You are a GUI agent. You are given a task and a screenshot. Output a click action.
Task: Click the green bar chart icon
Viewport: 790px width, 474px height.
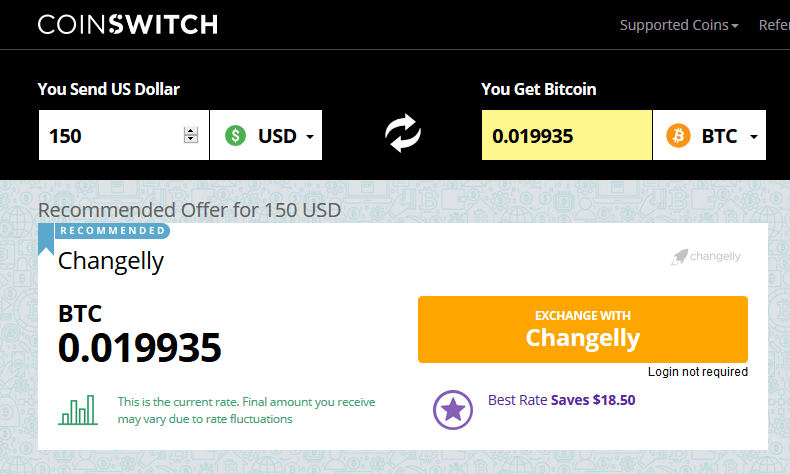coord(78,410)
